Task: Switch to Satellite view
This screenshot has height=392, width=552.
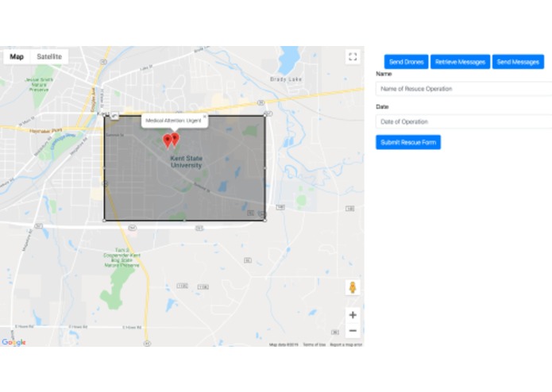Action: point(49,56)
